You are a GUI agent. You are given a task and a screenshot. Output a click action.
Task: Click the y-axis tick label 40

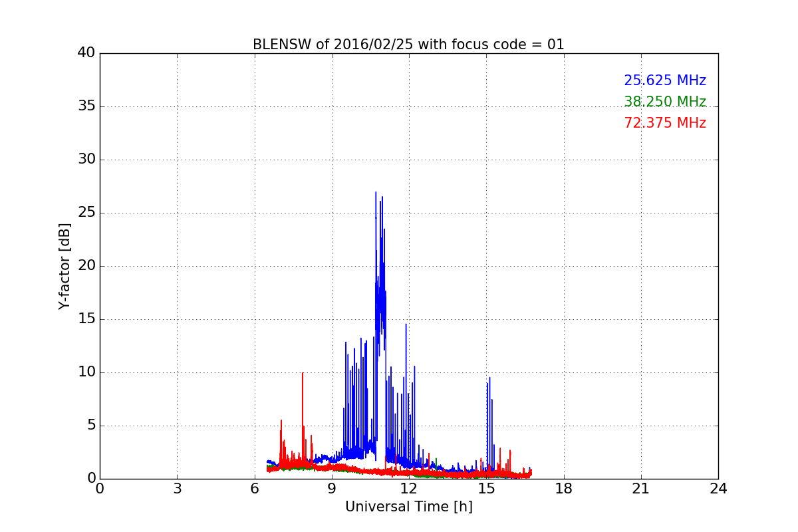pyautogui.click(x=86, y=53)
